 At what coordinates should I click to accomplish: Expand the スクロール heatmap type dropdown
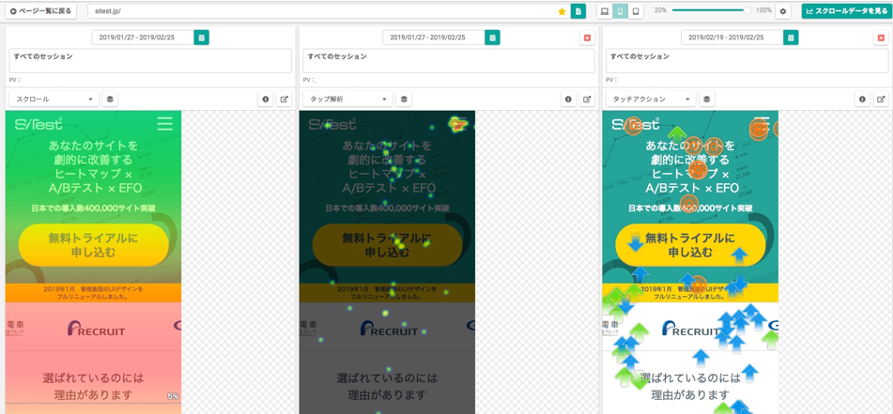tap(54, 99)
